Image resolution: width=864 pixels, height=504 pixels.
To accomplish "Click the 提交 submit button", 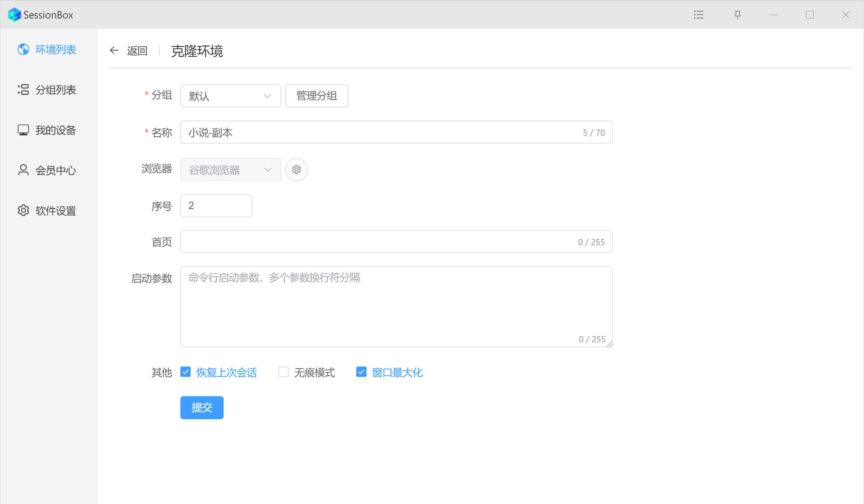I will [x=202, y=407].
